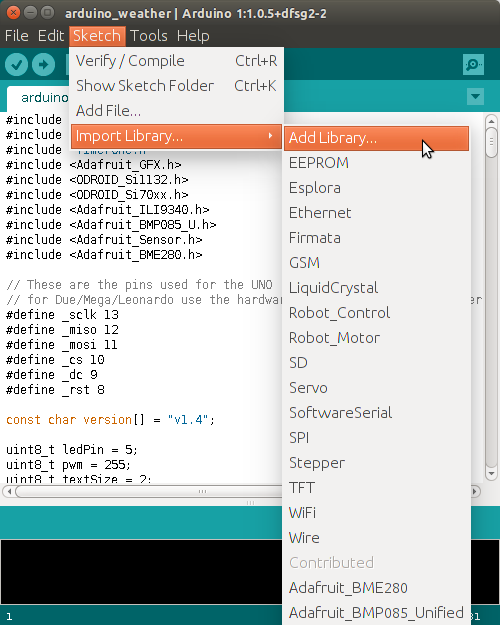The height and width of the screenshot is (625, 500).
Task: Click the line 'uint8_t ledPin = 5;'
Action: pos(72,450)
